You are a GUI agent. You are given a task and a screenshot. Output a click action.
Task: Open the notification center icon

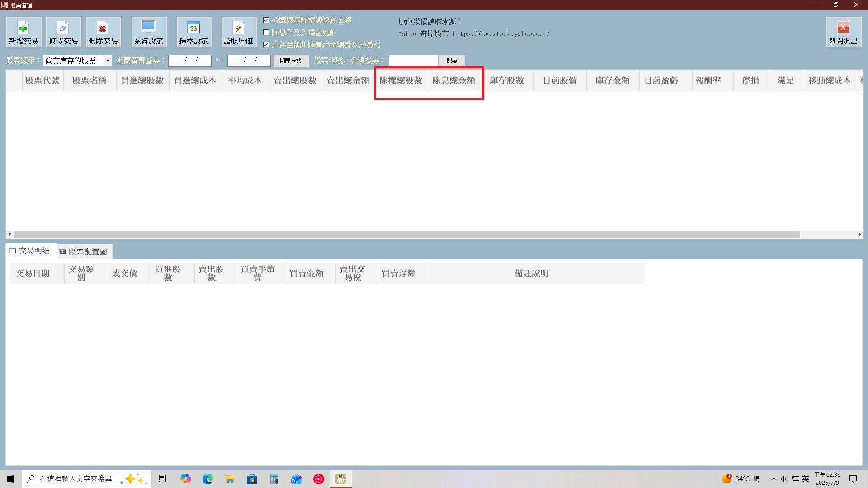click(854, 479)
